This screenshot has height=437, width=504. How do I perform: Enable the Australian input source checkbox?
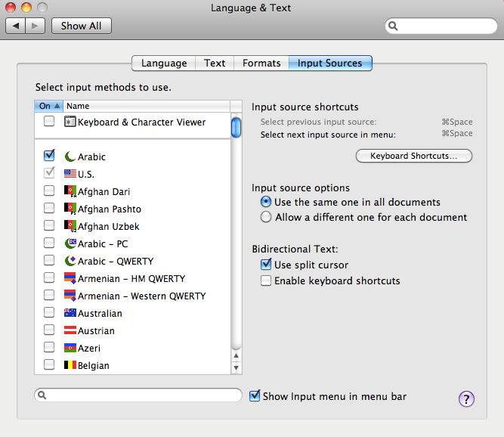49,312
